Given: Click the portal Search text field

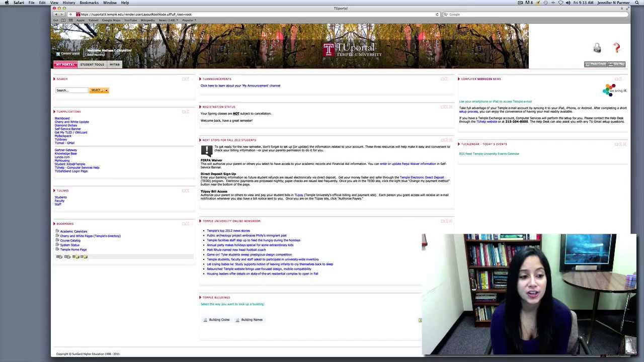Looking at the screenshot, I should tap(71, 90).
